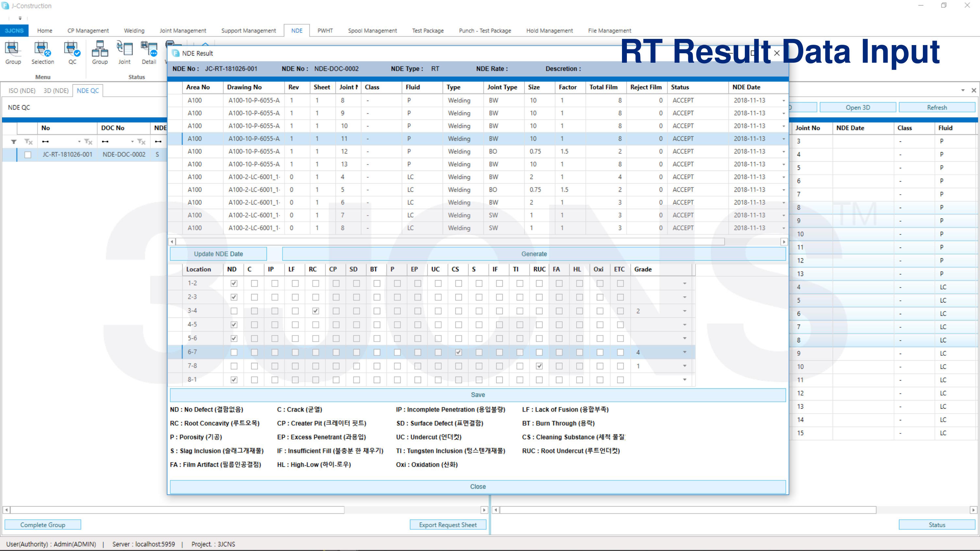
Task: Click the Close button at dialog bottom
Action: 478,487
